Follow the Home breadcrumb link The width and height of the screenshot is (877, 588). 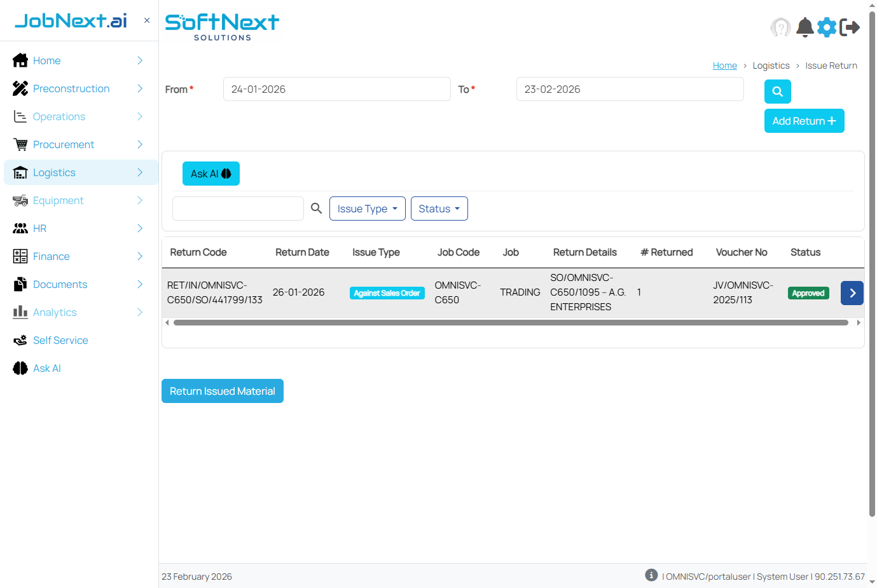pos(724,65)
